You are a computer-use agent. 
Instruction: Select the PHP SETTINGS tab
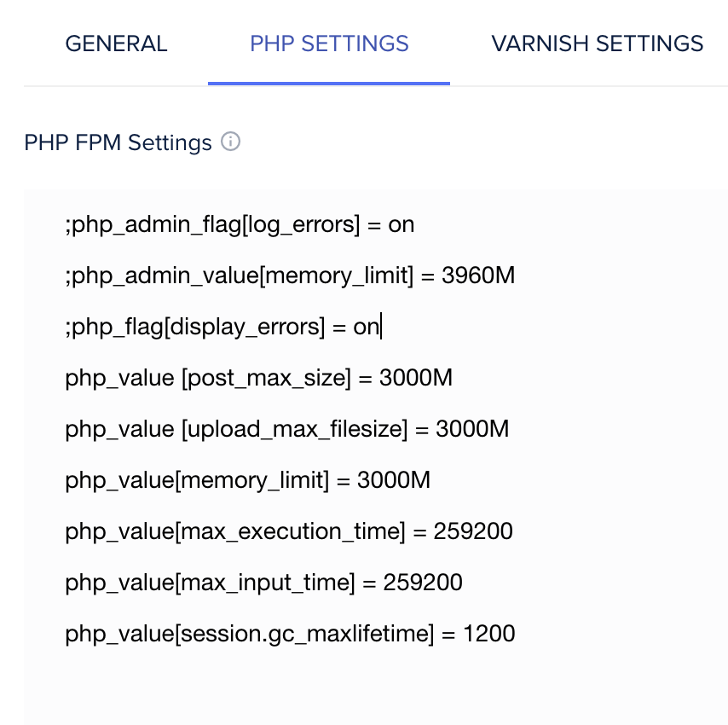tap(328, 43)
